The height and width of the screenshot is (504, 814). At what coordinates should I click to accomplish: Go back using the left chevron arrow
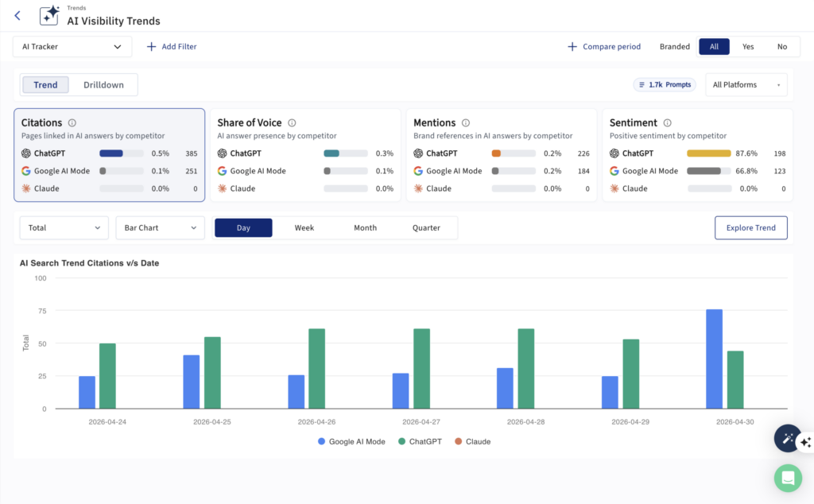pos(17,16)
